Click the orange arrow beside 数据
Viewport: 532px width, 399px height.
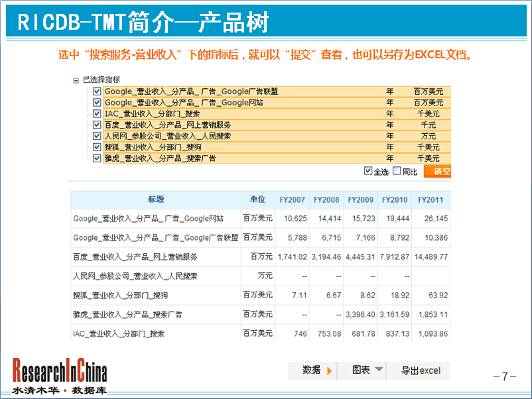pos(330,370)
